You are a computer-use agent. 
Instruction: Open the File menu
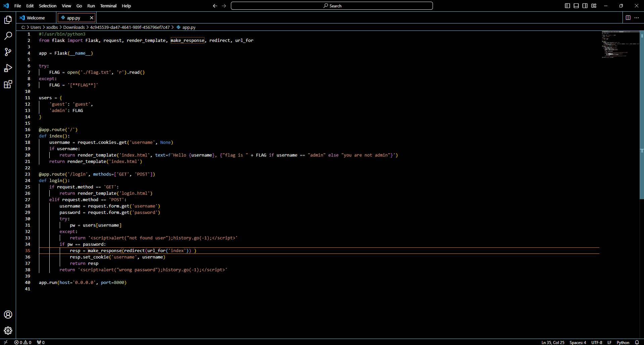pyautogui.click(x=18, y=6)
